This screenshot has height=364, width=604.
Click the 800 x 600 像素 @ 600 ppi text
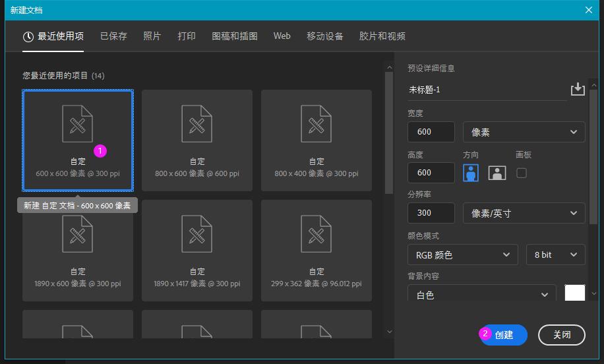(197, 173)
